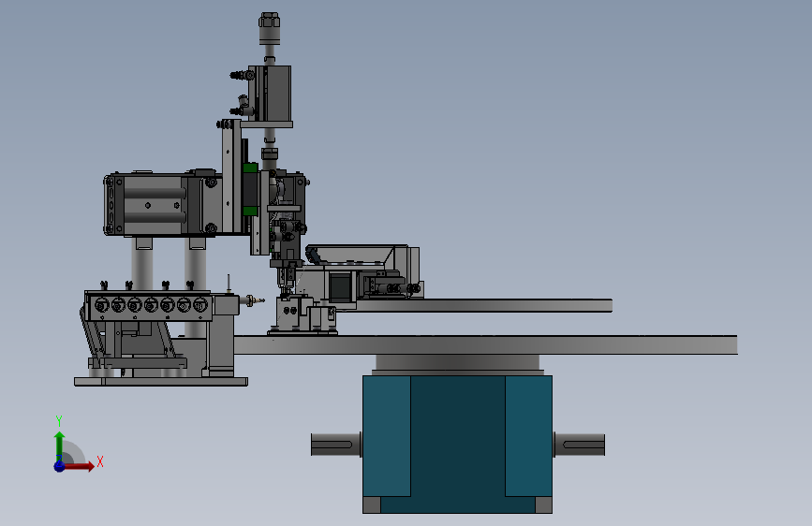Select the upper fixed plate above the rotary table
812x526 pixels.
[x=476, y=305]
